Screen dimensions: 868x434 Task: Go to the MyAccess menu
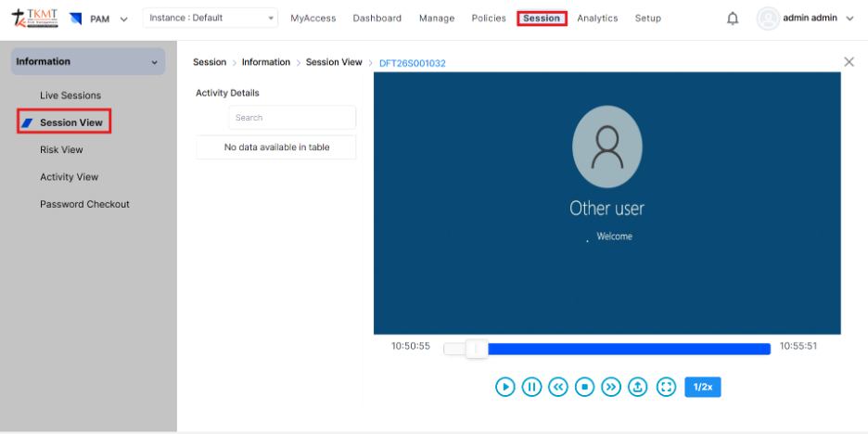point(313,19)
